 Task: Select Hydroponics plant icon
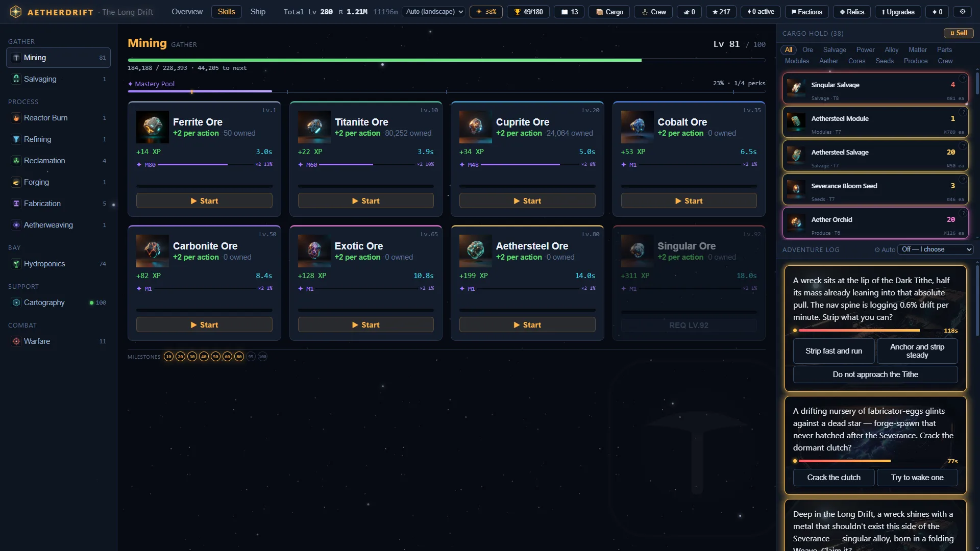pyautogui.click(x=16, y=264)
